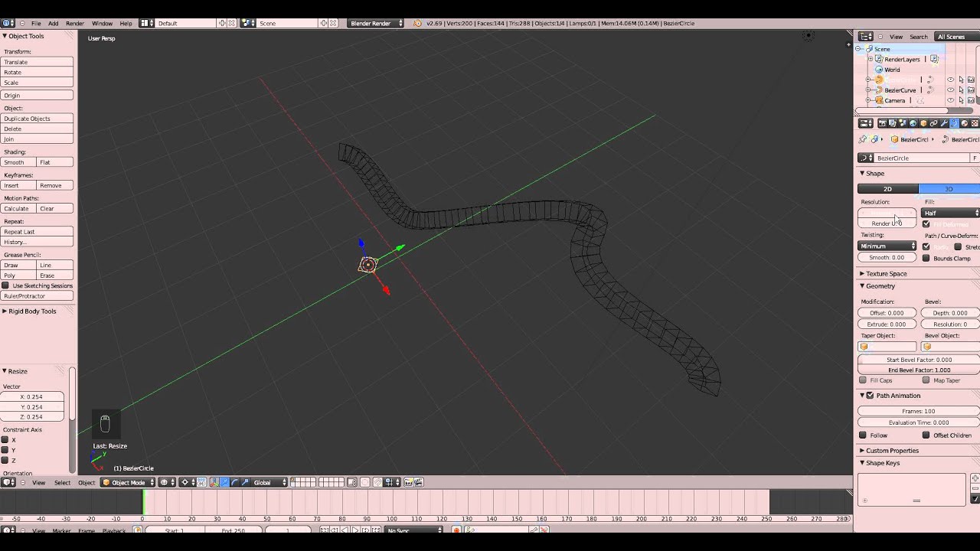The height and width of the screenshot is (551, 980).
Task: Open the Render properties tab icon
Action: [x=882, y=123]
